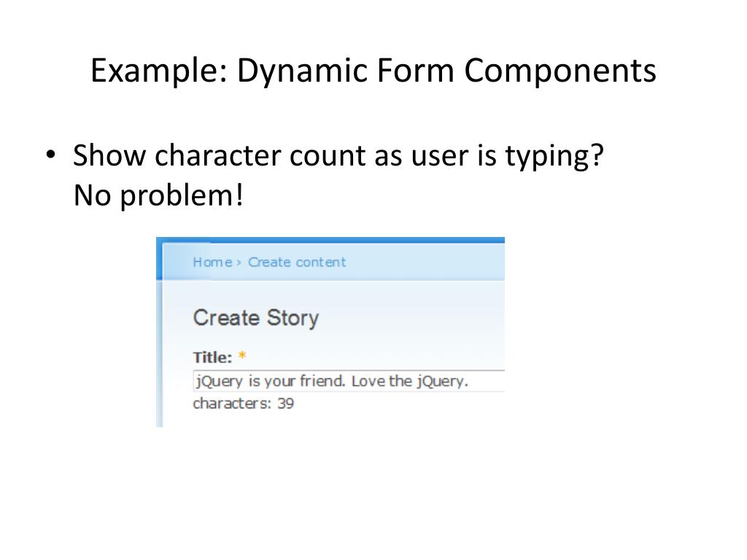Screen dimensions: 747x560
Task: Select the 'characters: 39' counter text
Action: tap(244, 403)
